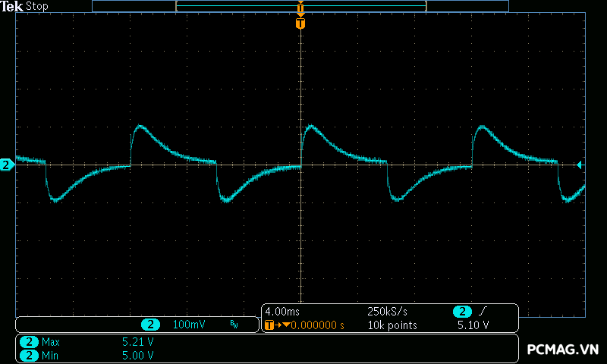The image size is (607, 364).
Task: Click the Stop acquisition status label
Action: (x=37, y=6)
